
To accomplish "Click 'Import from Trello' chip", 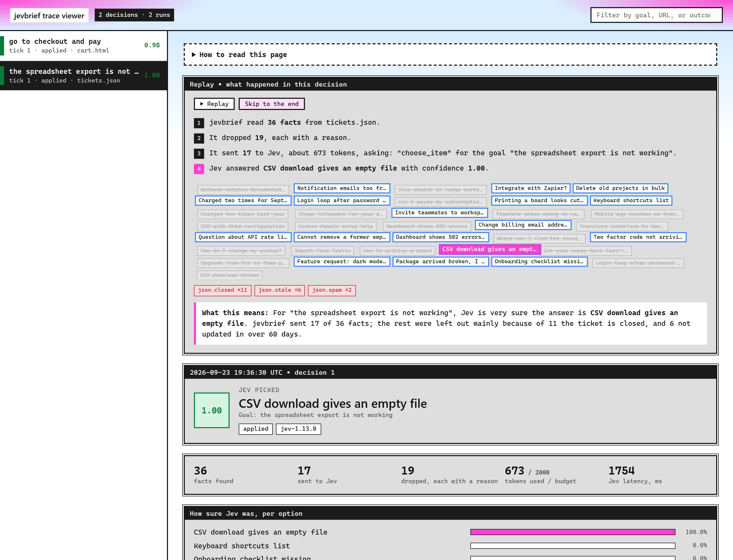I will [x=323, y=251].
